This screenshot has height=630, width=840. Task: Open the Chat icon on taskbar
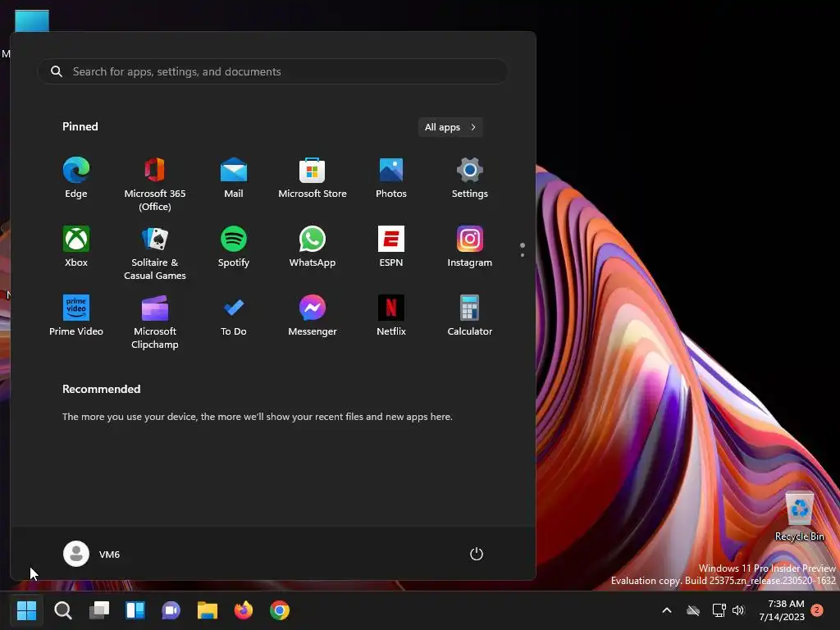tap(171, 610)
